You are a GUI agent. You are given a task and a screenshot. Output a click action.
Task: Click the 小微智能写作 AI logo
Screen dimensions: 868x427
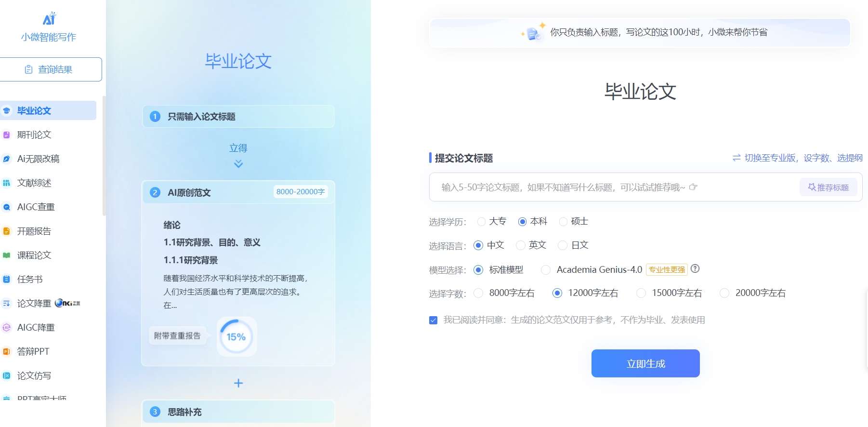click(x=49, y=19)
